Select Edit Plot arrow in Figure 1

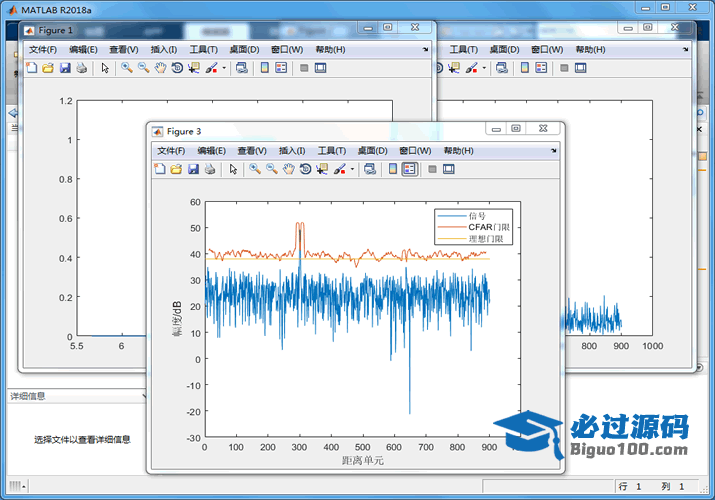pyautogui.click(x=105, y=68)
